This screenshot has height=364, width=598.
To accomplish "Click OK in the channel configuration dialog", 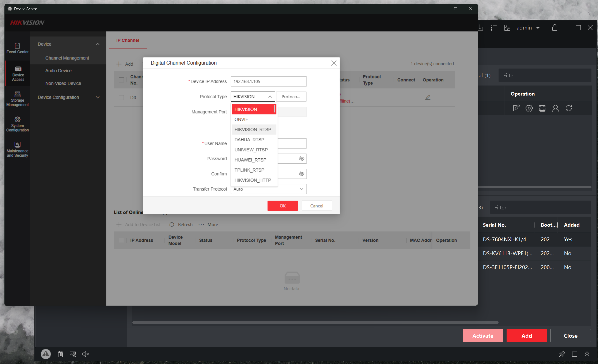I will 283,205.
